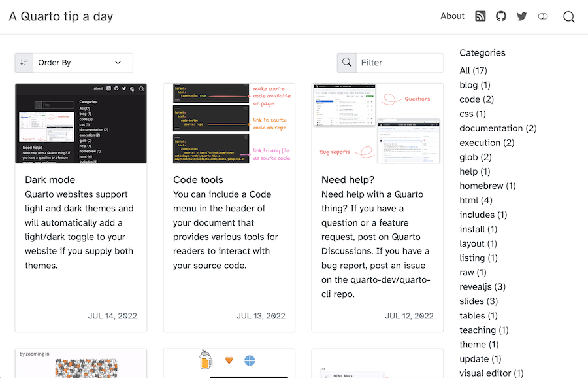Open the Code tools post title
The height and width of the screenshot is (378, 588).
point(198,180)
